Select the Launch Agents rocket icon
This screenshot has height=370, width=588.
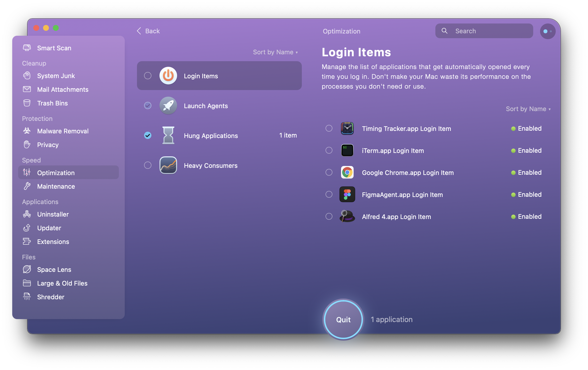coord(168,105)
